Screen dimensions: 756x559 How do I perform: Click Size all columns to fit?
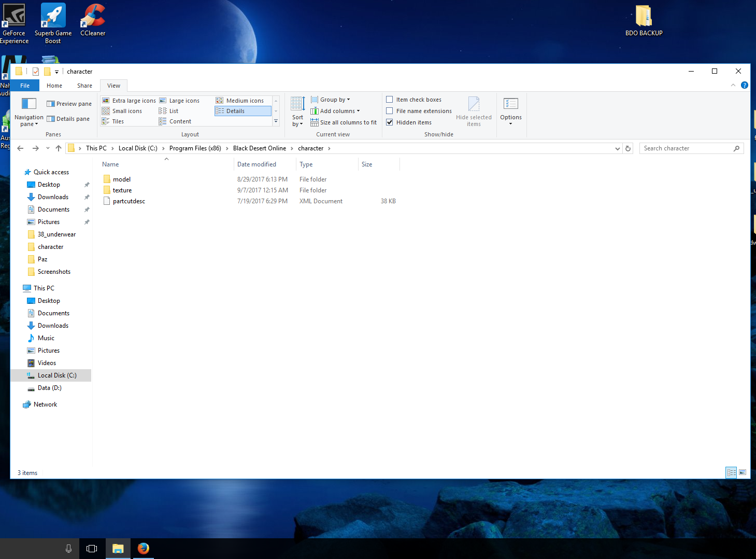[x=348, y=122]
